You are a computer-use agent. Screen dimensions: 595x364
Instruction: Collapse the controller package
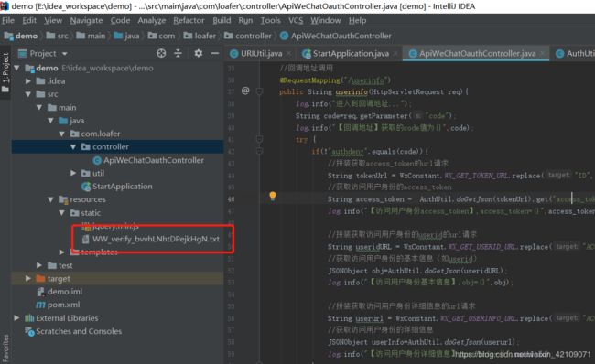point(73,146)
